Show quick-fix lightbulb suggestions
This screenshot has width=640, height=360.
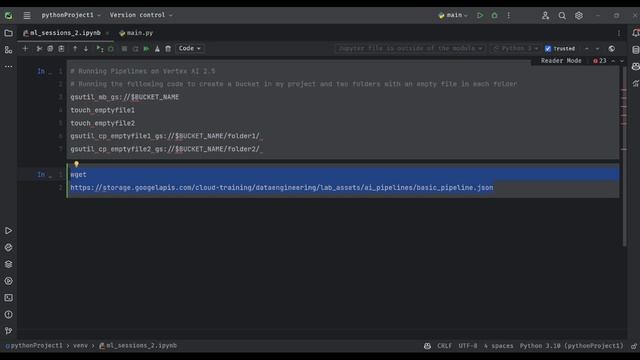coord(76,164)
